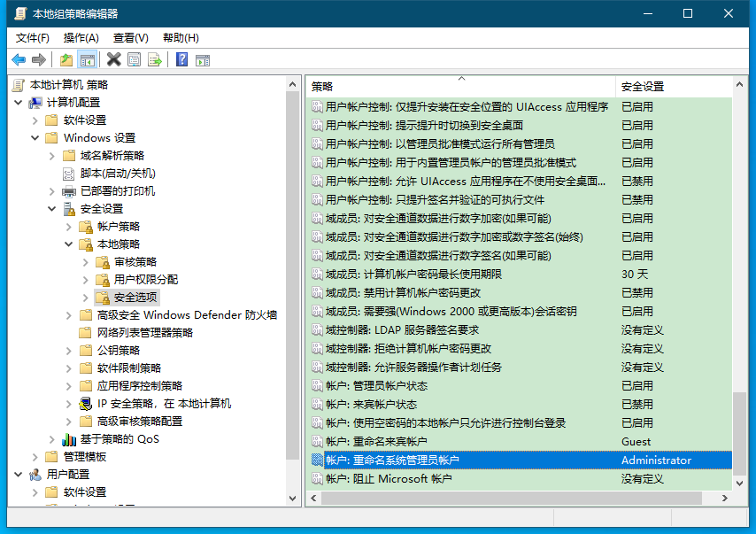Click the Export list toolbar icon
756x534 pixels.
click(x=155, y=59)
